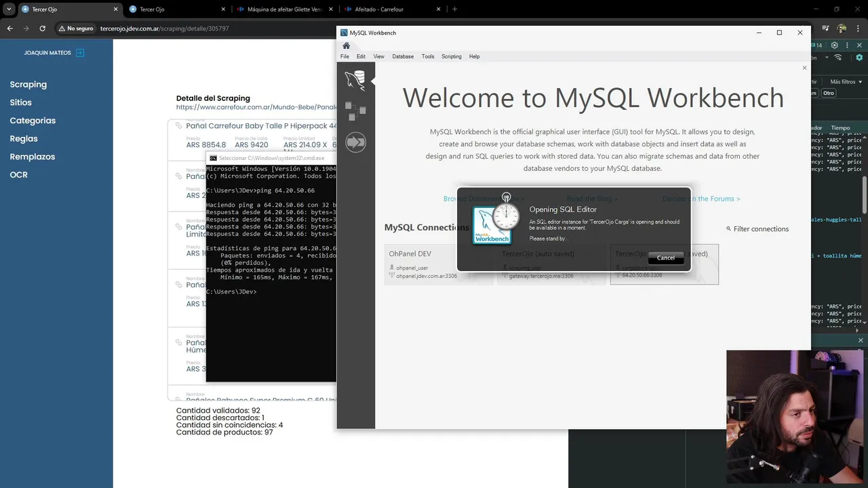
Task: Expand the Más filtros dropdown in DevTools
Action: 845,81
